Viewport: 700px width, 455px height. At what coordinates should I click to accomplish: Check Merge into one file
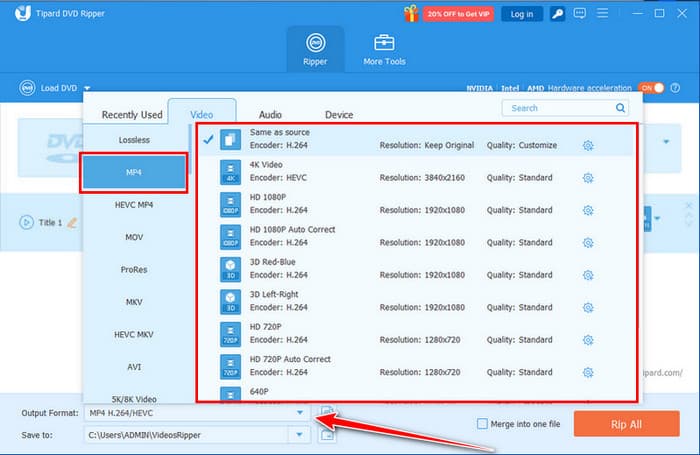click(483, 423)
